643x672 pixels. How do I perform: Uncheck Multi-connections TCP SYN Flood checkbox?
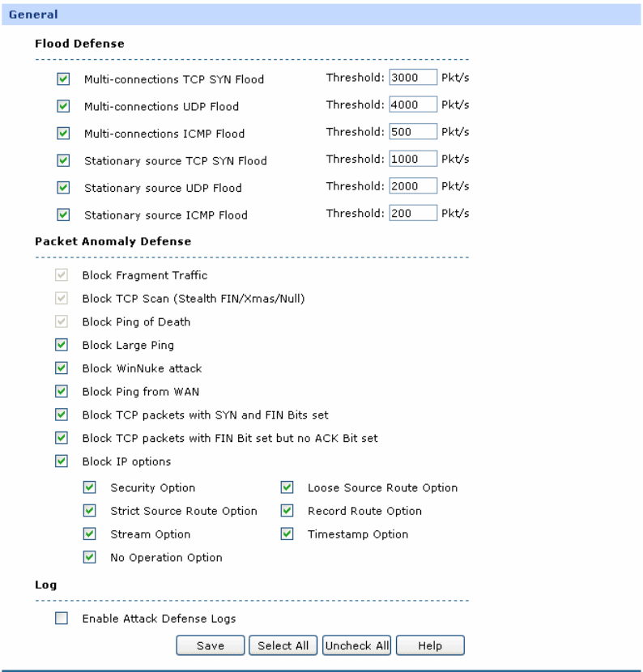(63, 80)
